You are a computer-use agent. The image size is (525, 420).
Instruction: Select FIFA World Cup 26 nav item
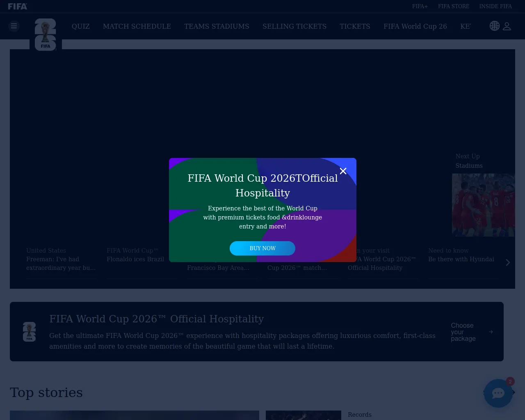pos(415,26)
